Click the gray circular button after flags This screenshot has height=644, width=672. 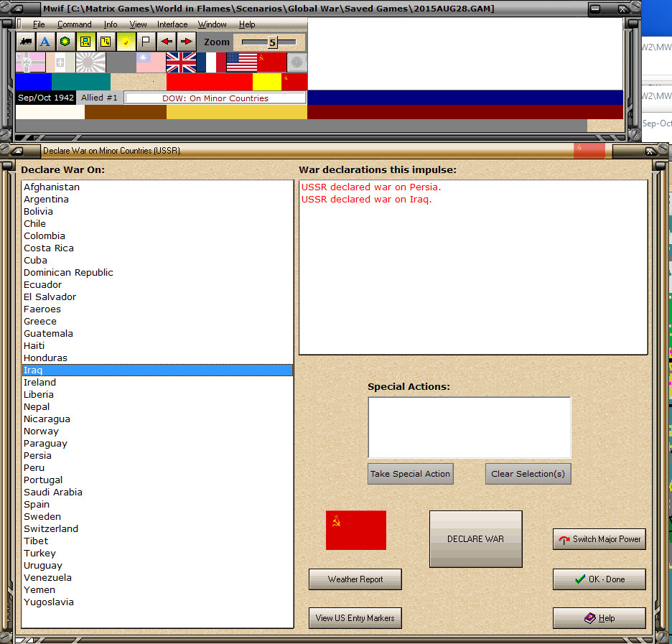coord(297,62)
